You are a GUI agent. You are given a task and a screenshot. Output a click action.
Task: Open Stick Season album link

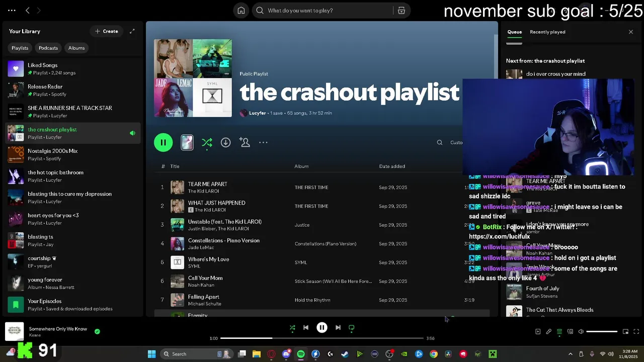click(x=333, y=281)
